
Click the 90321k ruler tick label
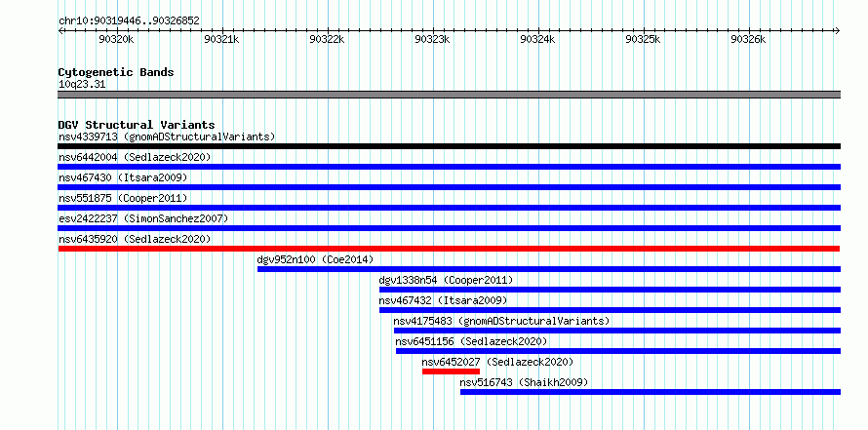click(221, 39)
